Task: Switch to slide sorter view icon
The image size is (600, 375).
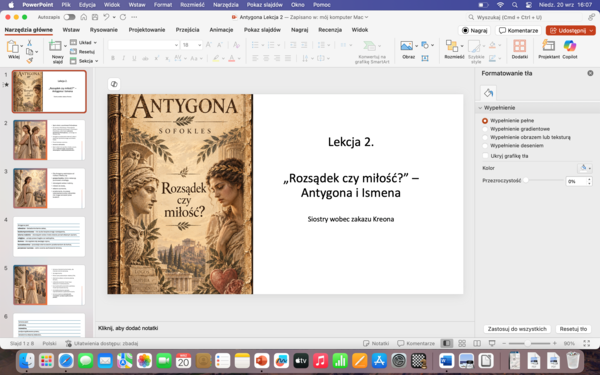Action: coord(462,343)
